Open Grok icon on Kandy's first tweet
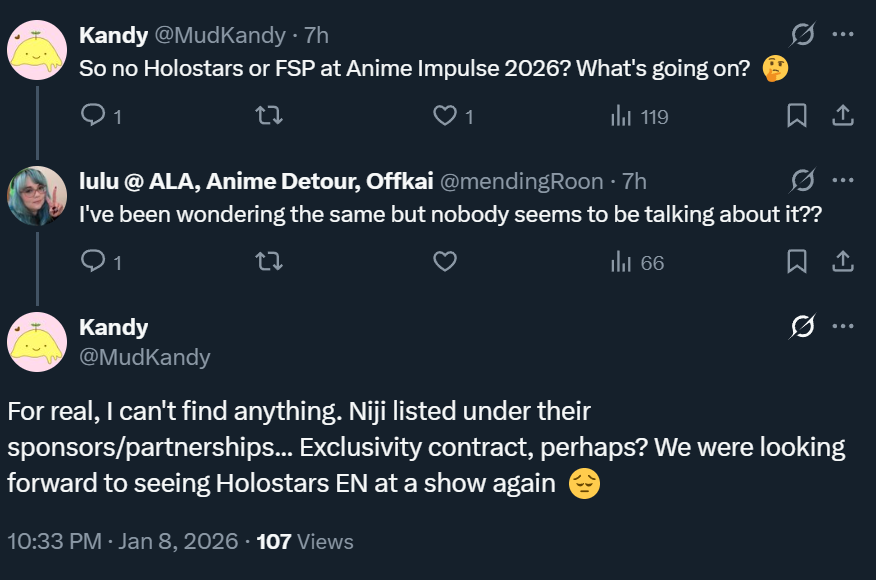876x580 pixels. pyautogui.click(x=802, y=35)
